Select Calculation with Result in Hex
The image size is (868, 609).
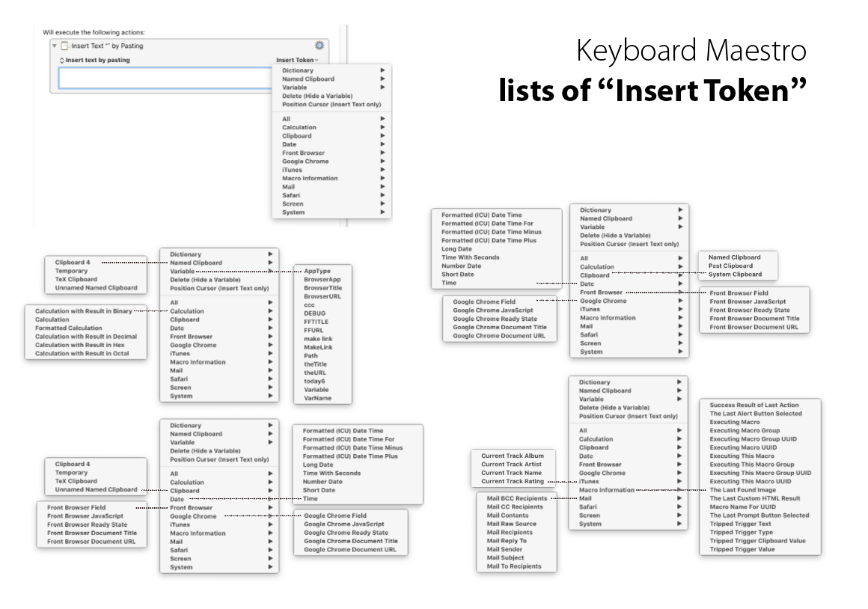coord(80,344)
